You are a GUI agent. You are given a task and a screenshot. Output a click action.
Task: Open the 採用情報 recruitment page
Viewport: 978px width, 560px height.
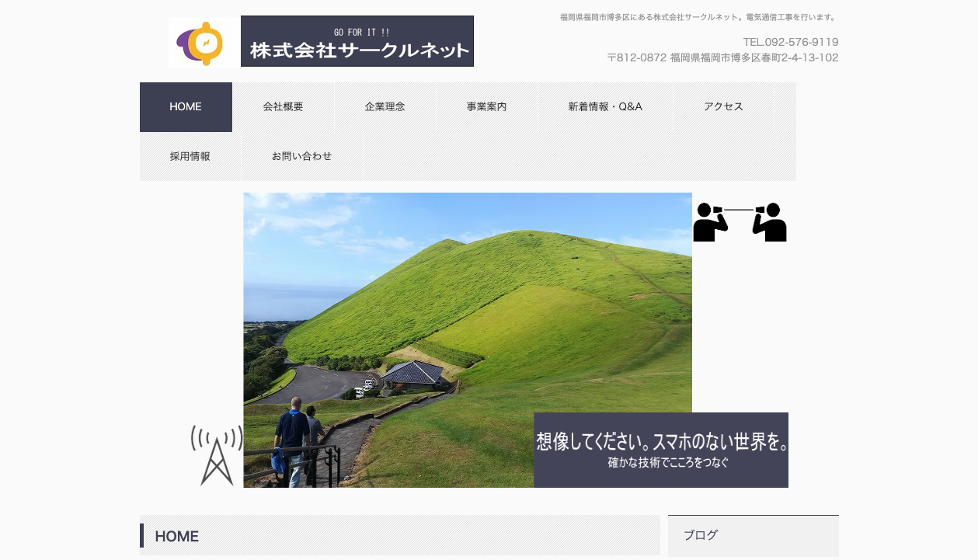pos(190,157)
